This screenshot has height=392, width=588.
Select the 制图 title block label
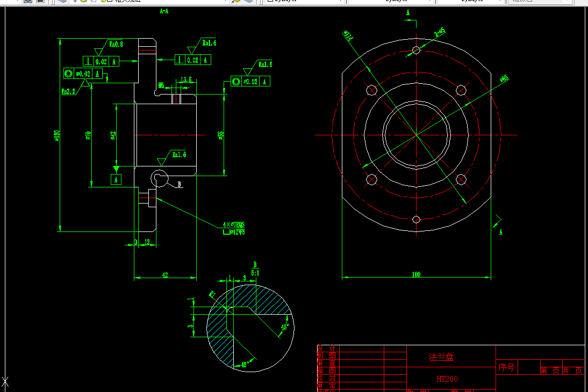[x=326, y=355]
